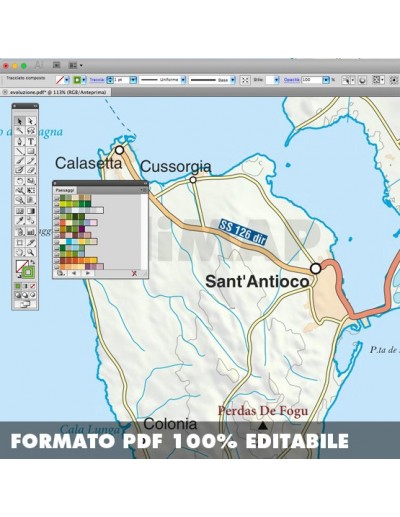The image size is (400, 517).
Task: Select the Lasso tool
Action: coord(31,130)
